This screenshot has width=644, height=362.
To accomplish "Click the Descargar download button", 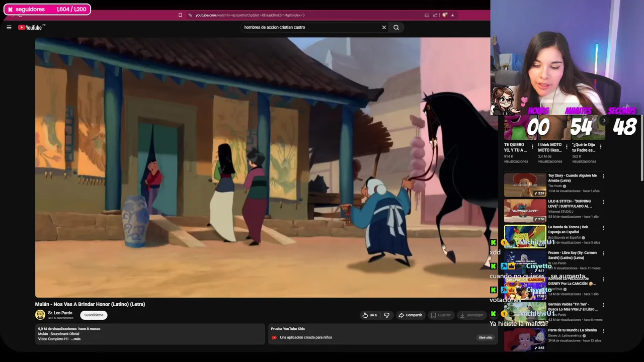I will 471,315.
